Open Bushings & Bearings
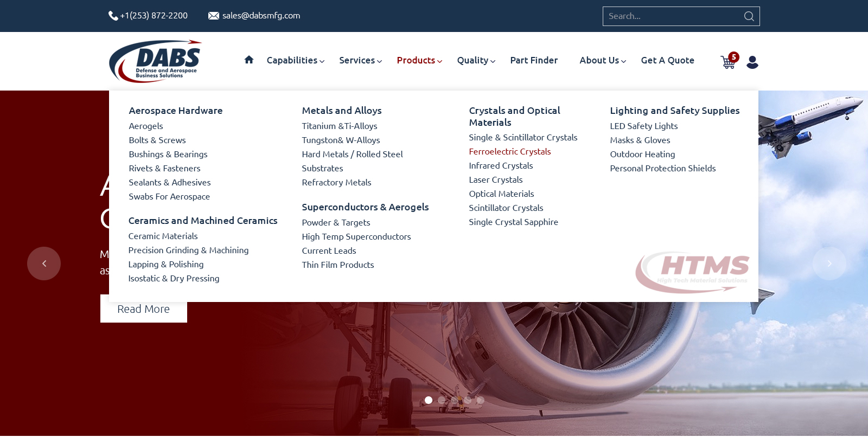This screenshot has width=868, height=437. point(168,154)
